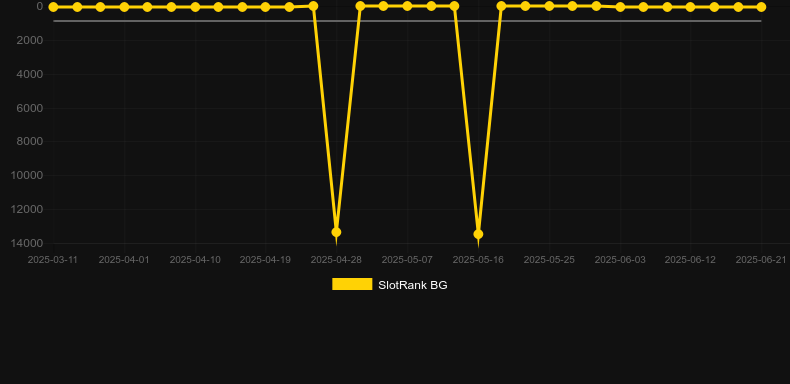The height and width of the screenshot is (384, 790).
Task: Click the data point above 2025-06-12
Action: [690, 7]
